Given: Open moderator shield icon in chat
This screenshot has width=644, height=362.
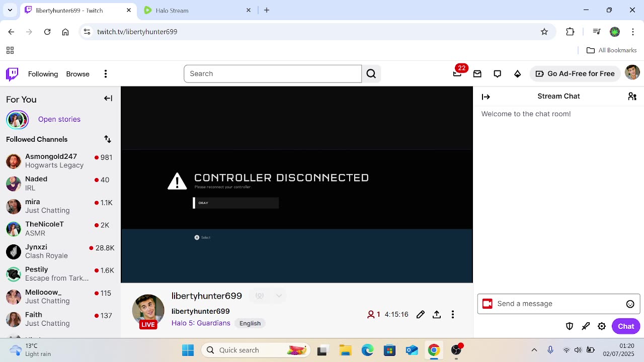Looking at the screenshot, I should (570, 326).
